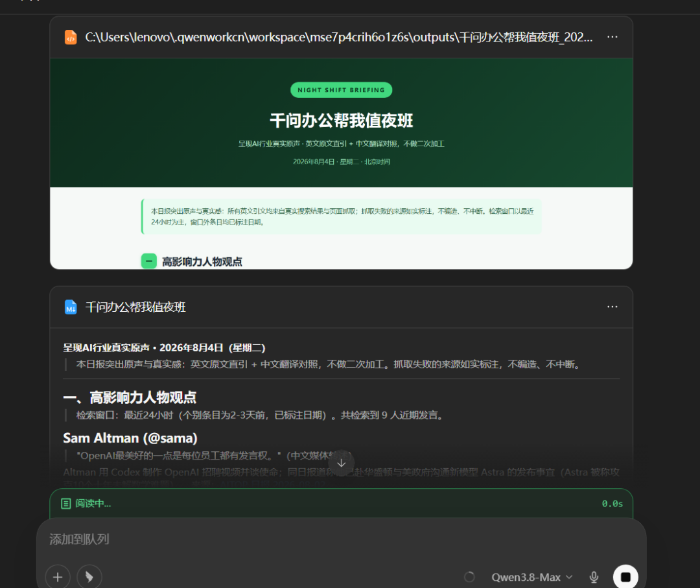The height and width of the screenshot is (588, 700).
Task: Click the preview subtitle 呈现AI行业真实原声 line
Action: 341,144
